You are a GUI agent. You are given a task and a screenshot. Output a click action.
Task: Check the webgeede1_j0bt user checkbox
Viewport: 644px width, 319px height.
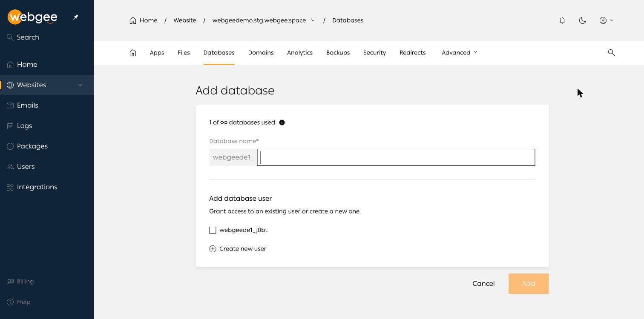213,230
